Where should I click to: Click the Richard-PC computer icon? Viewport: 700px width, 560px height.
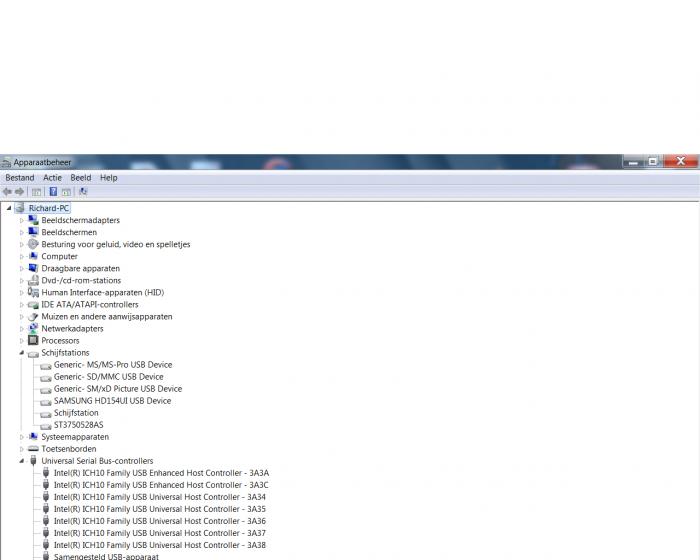click(x=19, y=208)
